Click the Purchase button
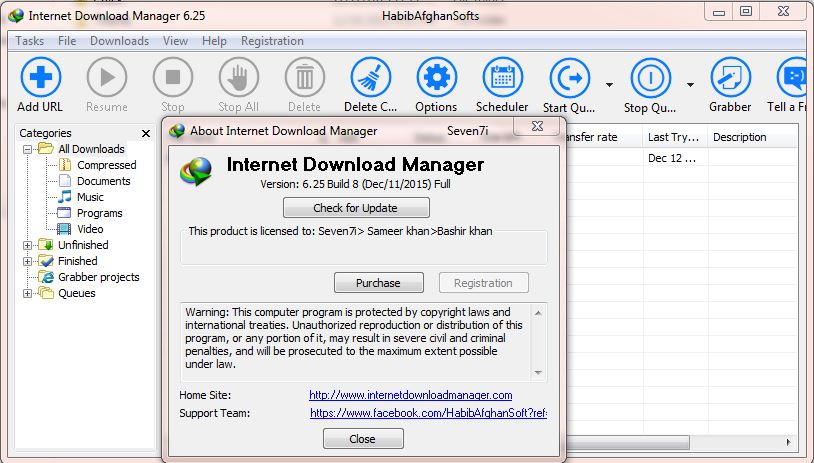This screenshot has height=463, width=814. 378,283
